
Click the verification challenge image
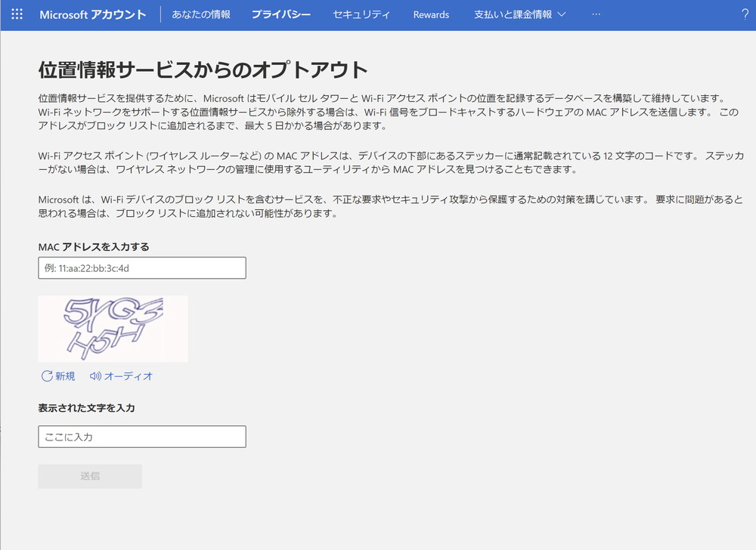[x=113, y=329]
